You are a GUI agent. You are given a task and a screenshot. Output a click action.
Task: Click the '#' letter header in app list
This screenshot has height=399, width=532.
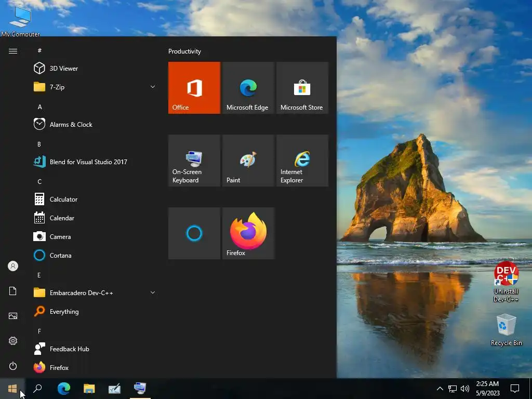point(39,50)
